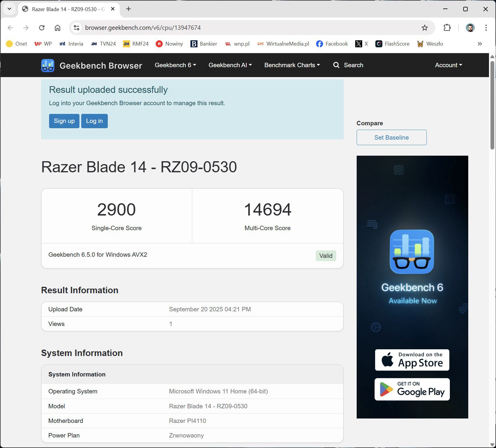Screen dimensions: 496x448
Task: Open the Bankier bookmark
Action: tap(204, 44)
